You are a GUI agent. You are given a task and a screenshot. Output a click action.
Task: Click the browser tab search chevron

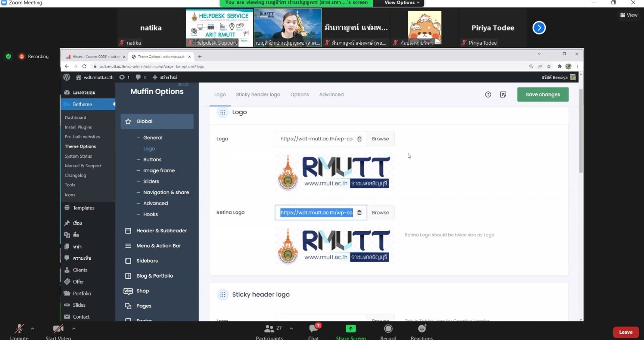point(539,54)
